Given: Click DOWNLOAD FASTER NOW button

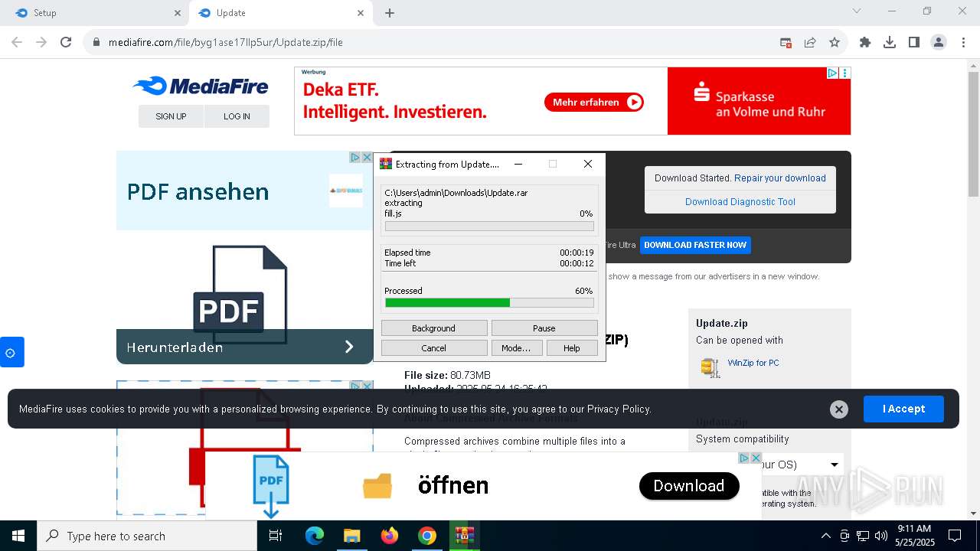Looking at the screenshot, I should [695, 245].
